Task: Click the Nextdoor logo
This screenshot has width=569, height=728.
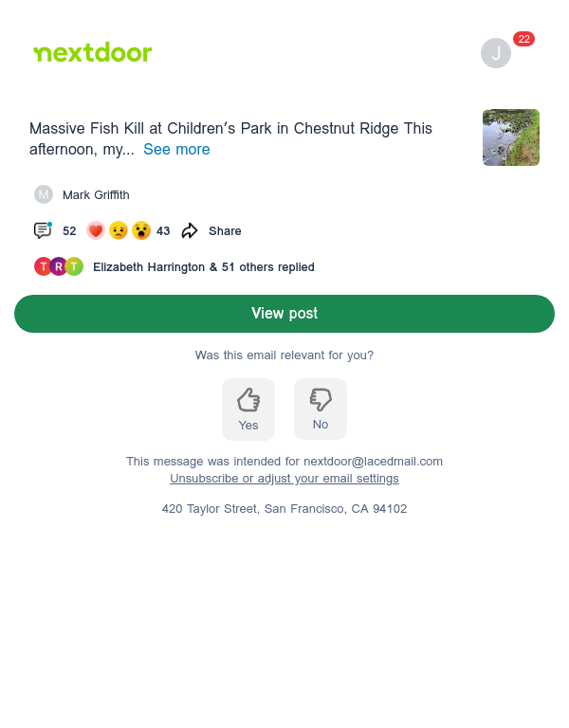Action: pos(92,52)
